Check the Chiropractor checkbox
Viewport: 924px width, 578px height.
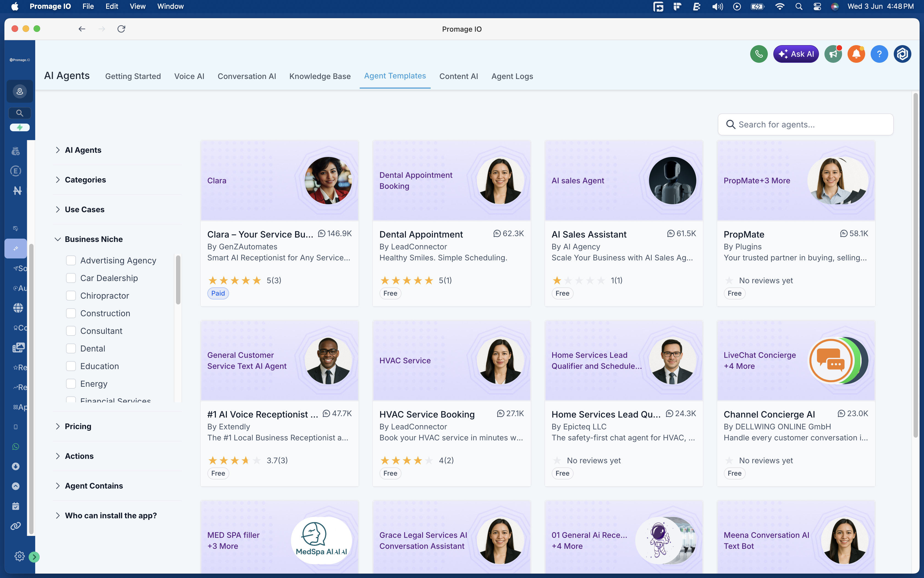[x=71, y=296]
